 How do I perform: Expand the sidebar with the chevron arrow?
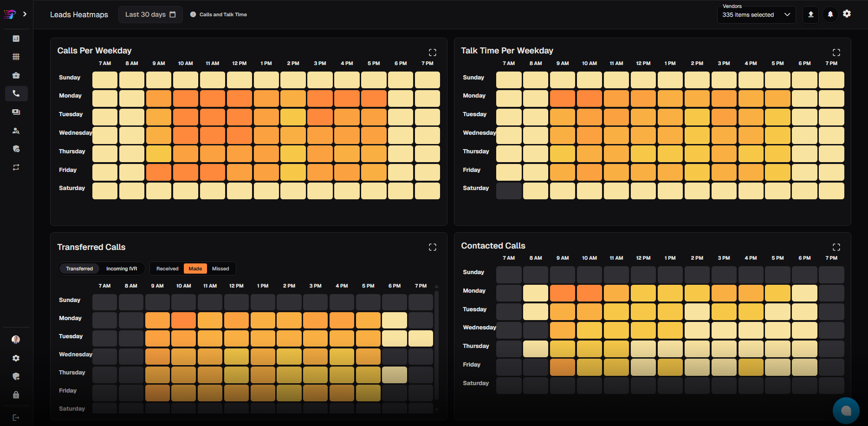[25, 14]
